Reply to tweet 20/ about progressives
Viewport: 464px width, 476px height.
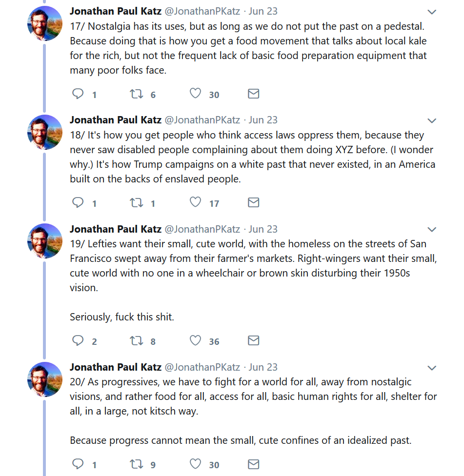[x=78, y=464]
